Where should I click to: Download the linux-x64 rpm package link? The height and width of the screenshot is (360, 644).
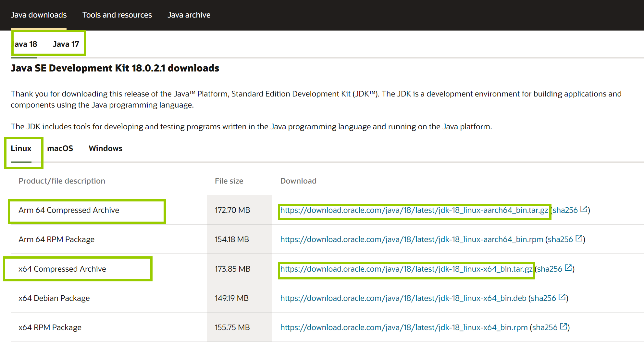[404, 328]
